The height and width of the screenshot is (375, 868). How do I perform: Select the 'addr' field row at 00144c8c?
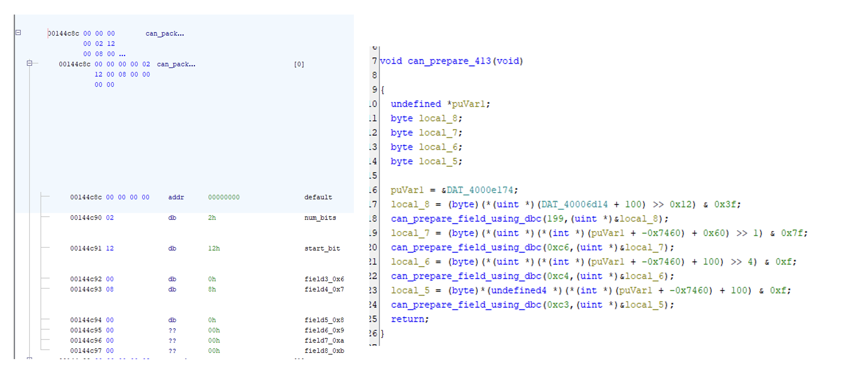coord(201,197)
